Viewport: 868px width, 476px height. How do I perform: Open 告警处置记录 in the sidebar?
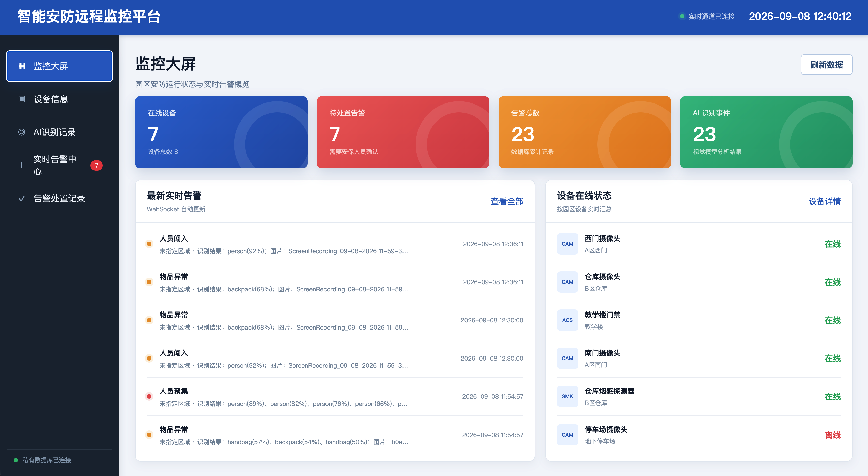coord(59,198)
